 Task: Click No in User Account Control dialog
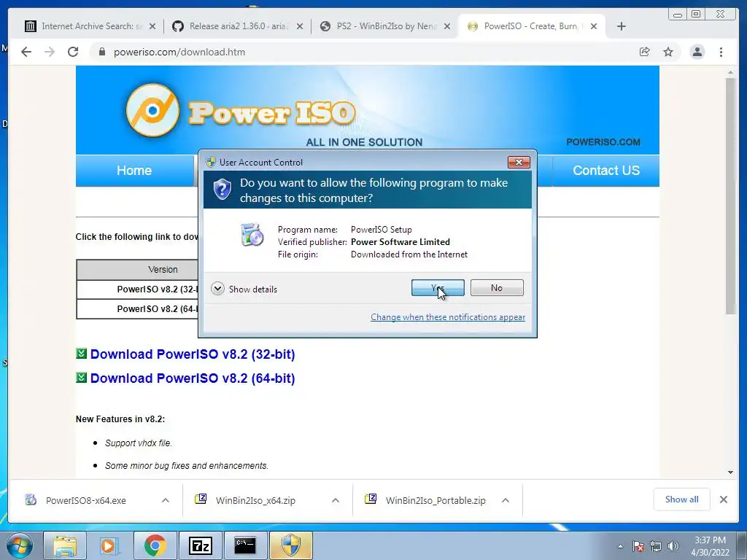click(496, 287)
